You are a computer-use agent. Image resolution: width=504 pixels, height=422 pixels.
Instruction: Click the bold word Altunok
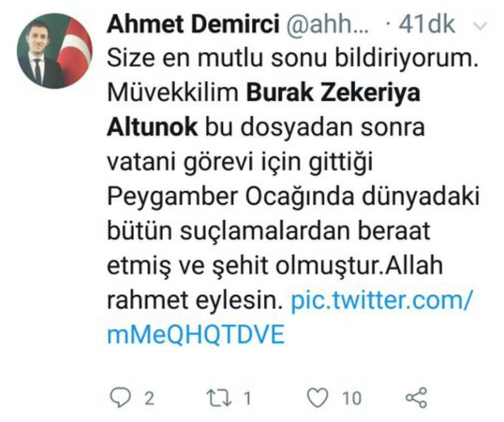pos(152,128)
